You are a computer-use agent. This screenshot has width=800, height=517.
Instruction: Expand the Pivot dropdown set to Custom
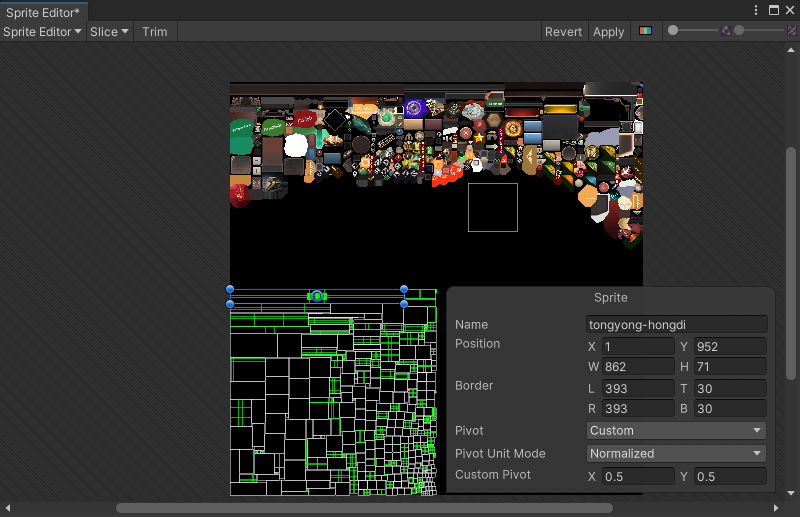coord(676,431)
